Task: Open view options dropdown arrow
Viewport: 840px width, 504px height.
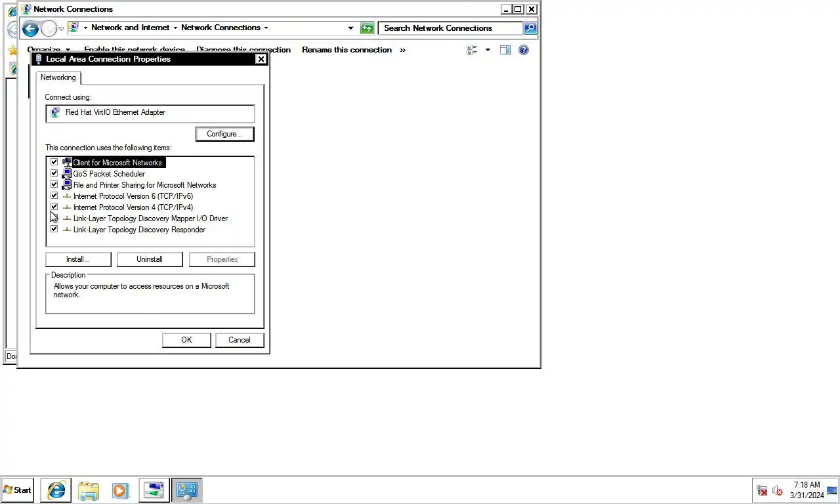Action: (x=488, y=50)
